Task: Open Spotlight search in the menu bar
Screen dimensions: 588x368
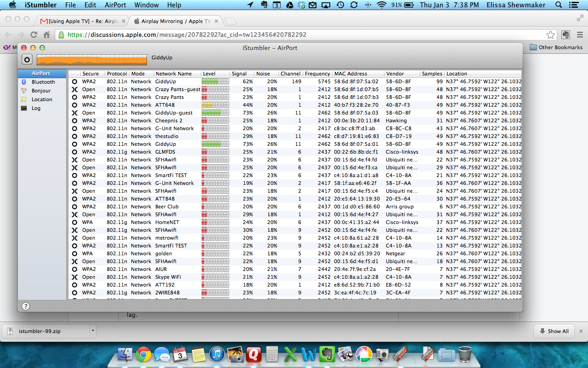Action: [559, 5]
